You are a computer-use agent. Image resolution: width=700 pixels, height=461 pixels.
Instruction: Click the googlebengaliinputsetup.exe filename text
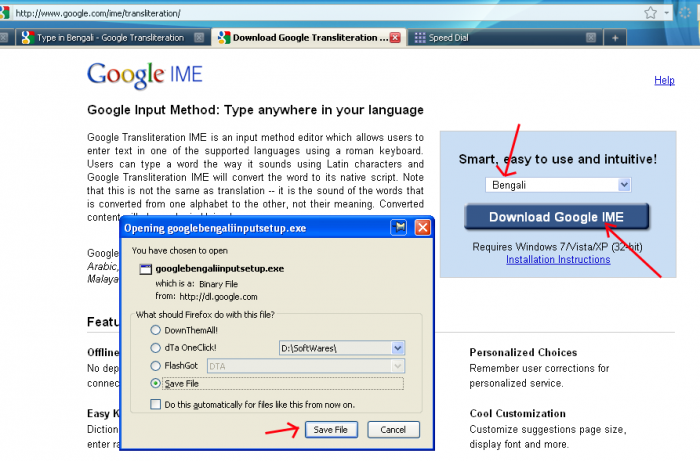(220, 269)
